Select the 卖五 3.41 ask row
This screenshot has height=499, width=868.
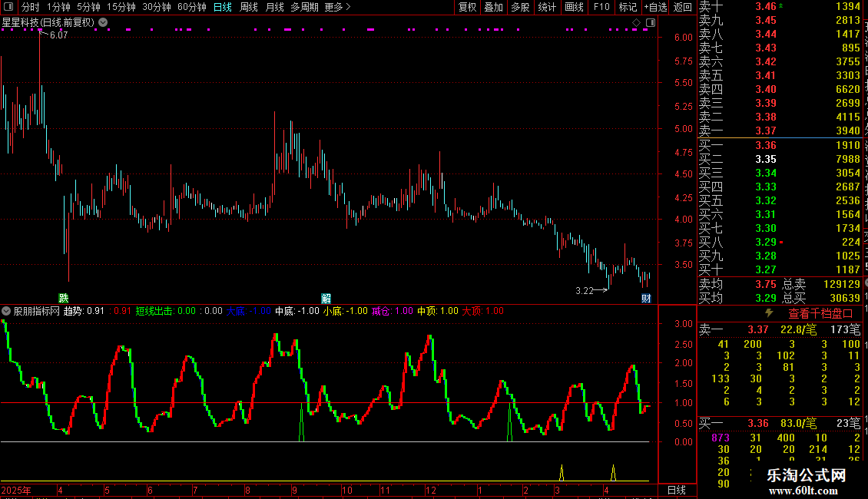pyautogui.click(x=780, y=75)
